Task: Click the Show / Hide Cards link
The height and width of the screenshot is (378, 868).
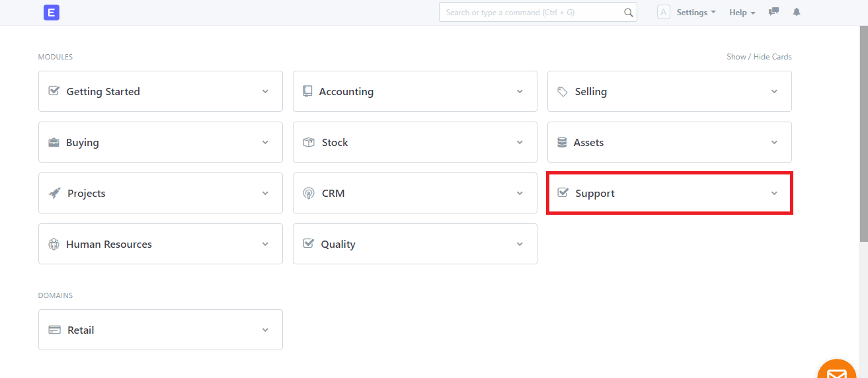Action: click(759, 57)
